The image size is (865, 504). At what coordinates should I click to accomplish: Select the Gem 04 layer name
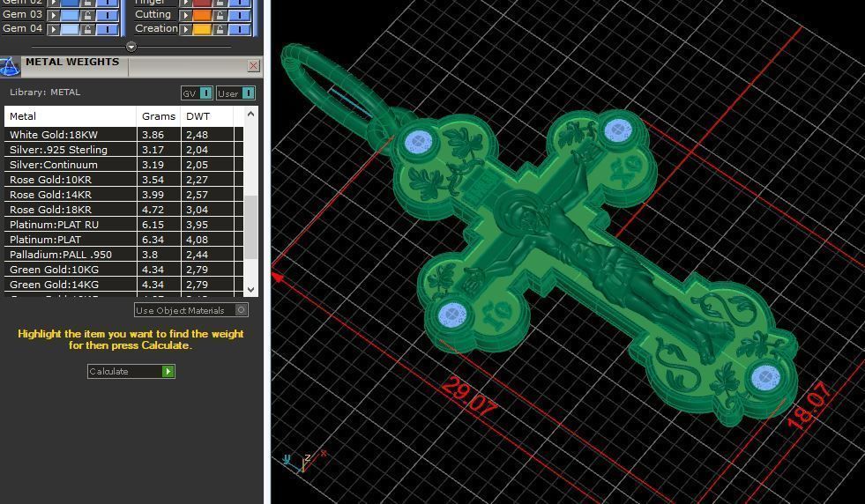[x=23, y=28]
